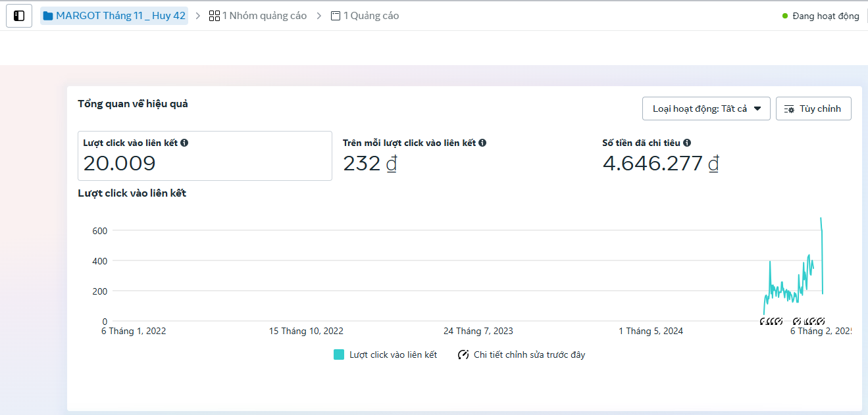868x415 pixels.
Task: Click the teal legend color swatch
Action: (x=339, y=354)
